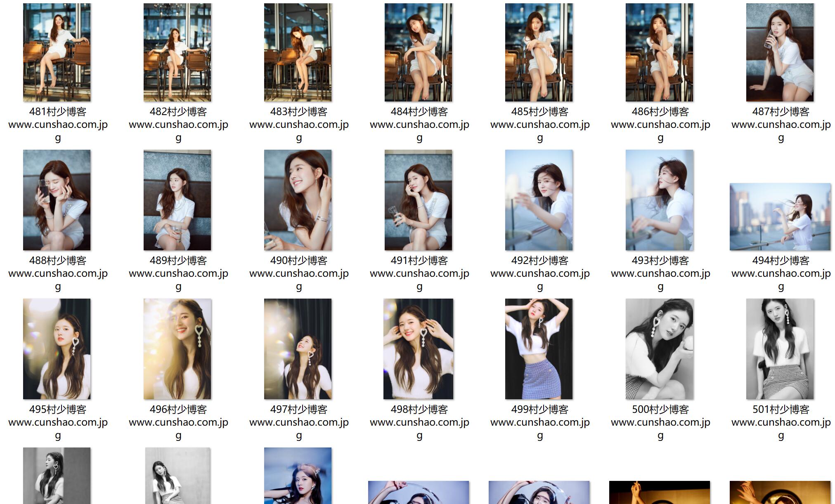This screenshot has height=504, width=835.
Task: Select the 484 image file
Action: [419, 52]
